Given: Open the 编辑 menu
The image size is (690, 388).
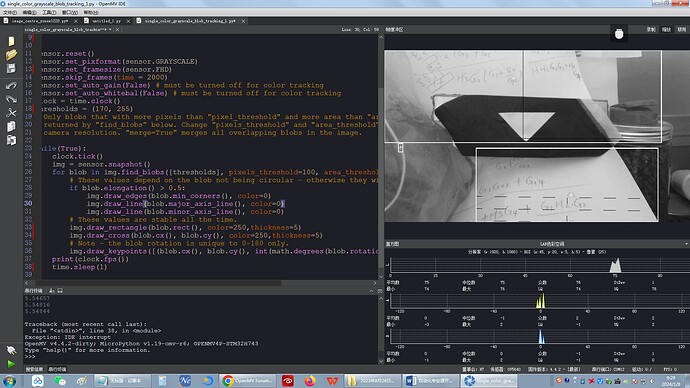Looking at the screenshot, I should (x=29, y=12).
